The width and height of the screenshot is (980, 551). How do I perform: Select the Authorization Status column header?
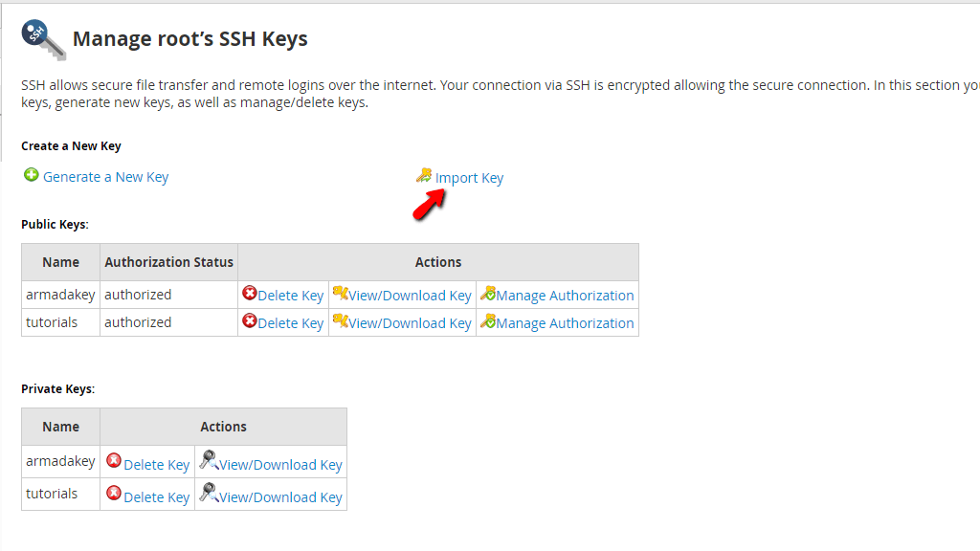pyautogui.click(x=168, y=262)
